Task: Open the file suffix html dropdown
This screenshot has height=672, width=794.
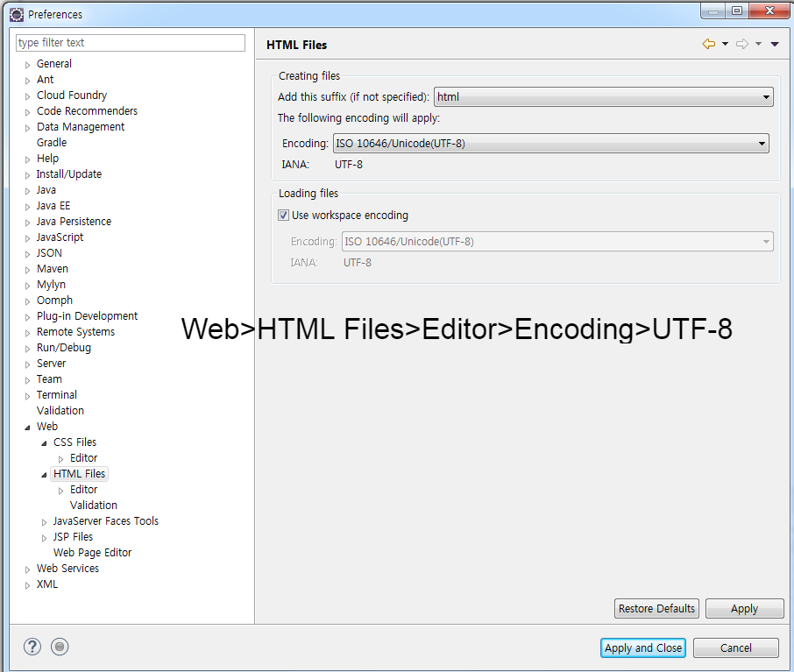Action: [604, 96]
